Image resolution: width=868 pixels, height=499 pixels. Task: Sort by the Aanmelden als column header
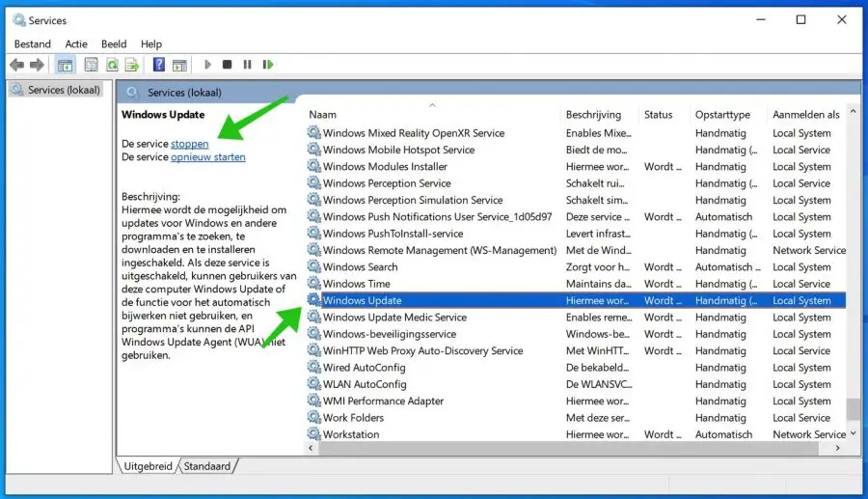pos(806,115)
